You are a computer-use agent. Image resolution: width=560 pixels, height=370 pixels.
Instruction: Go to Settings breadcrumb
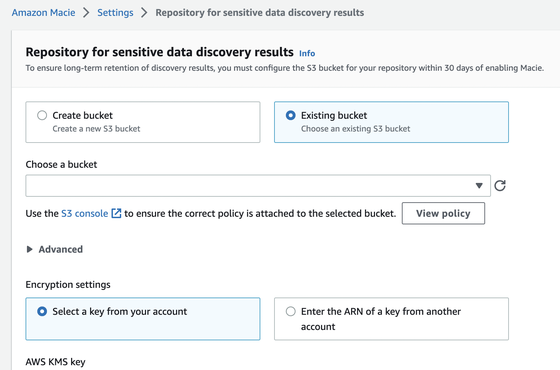coord(115,12)
